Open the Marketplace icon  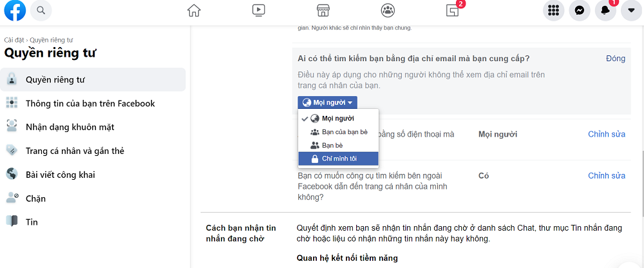(x=323, y=10)
